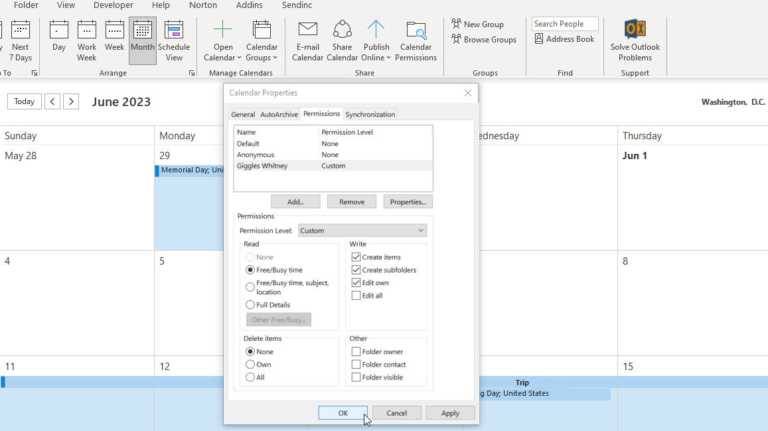The image size is (768, 431).
Task: Click the Apply button
Action: tap(450, 413)
